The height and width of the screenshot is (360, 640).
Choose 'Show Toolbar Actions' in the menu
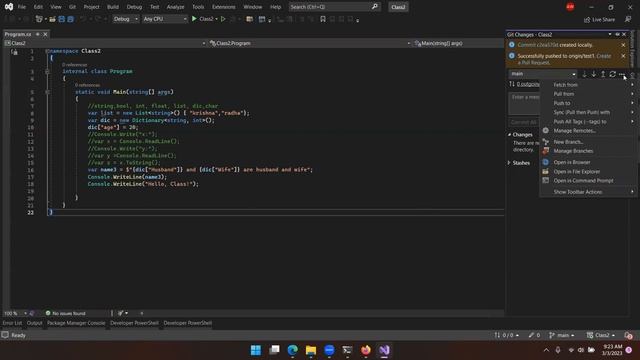coord(588,192)
